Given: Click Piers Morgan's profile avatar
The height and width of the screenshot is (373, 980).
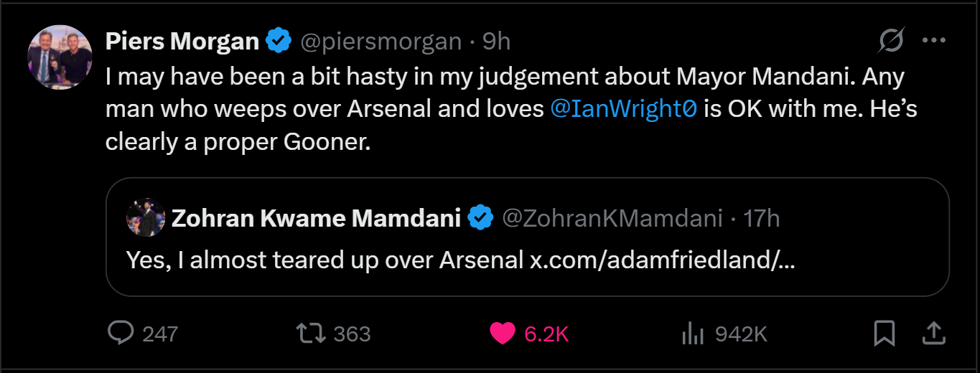Looking at the screenshot, I should 60,57.
